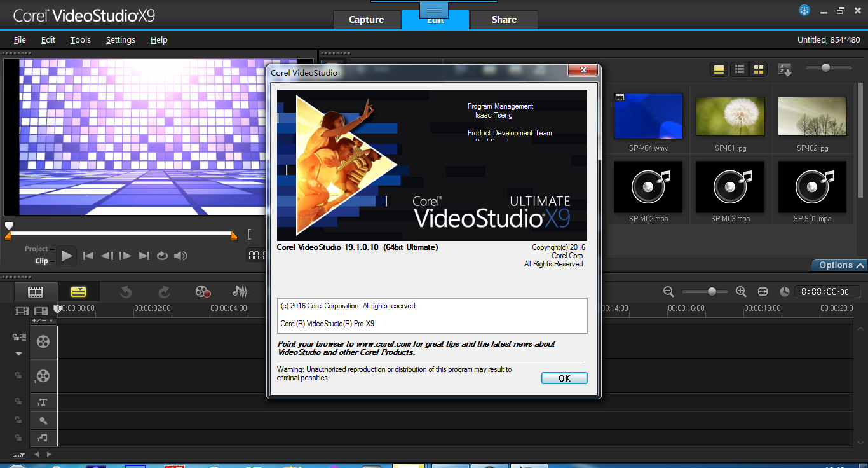Click the timeline scroll right arrow

49,455
